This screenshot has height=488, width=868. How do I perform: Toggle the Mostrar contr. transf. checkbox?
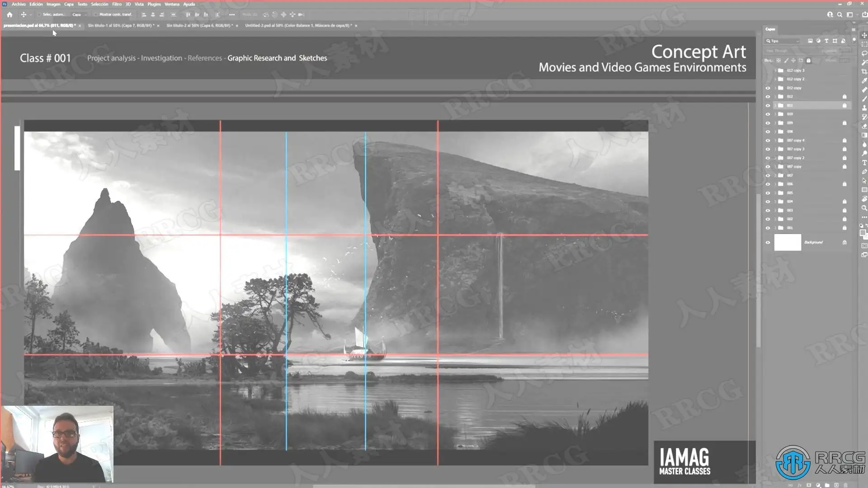click(x=95, y=14)
